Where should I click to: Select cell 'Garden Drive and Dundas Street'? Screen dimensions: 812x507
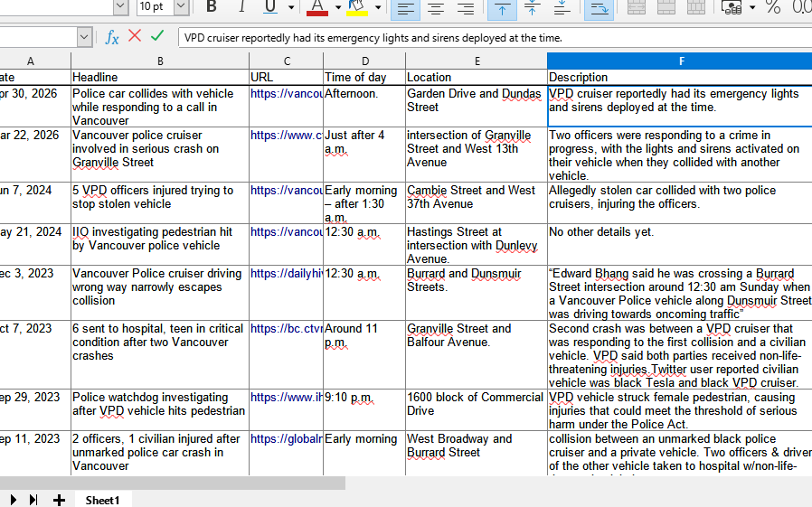[x=477, y=106]
